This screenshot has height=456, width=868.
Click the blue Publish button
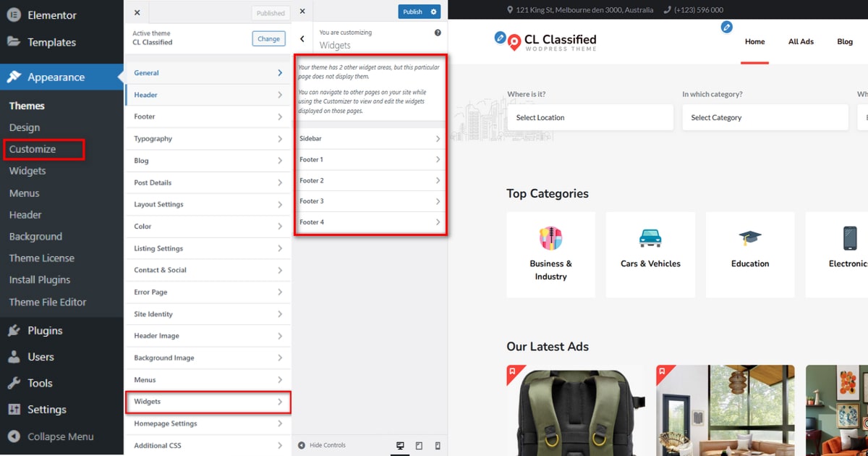(413, 12)
